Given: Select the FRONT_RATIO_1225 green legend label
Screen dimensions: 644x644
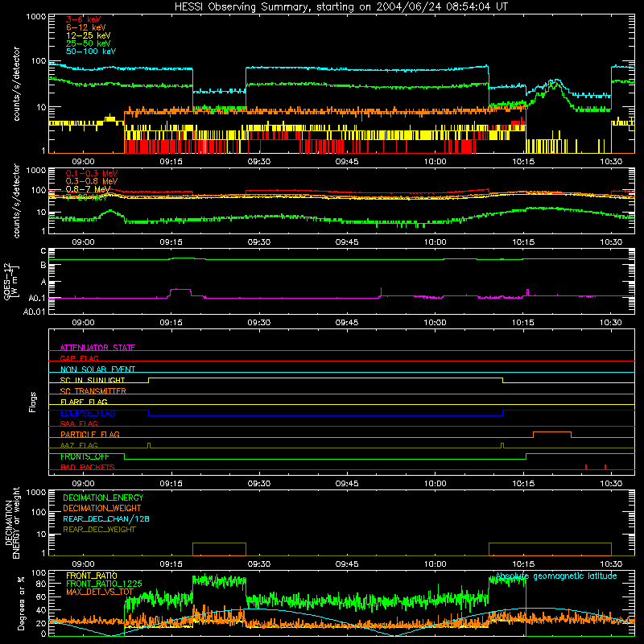Looking at the screenshot, I should [104, 584].
